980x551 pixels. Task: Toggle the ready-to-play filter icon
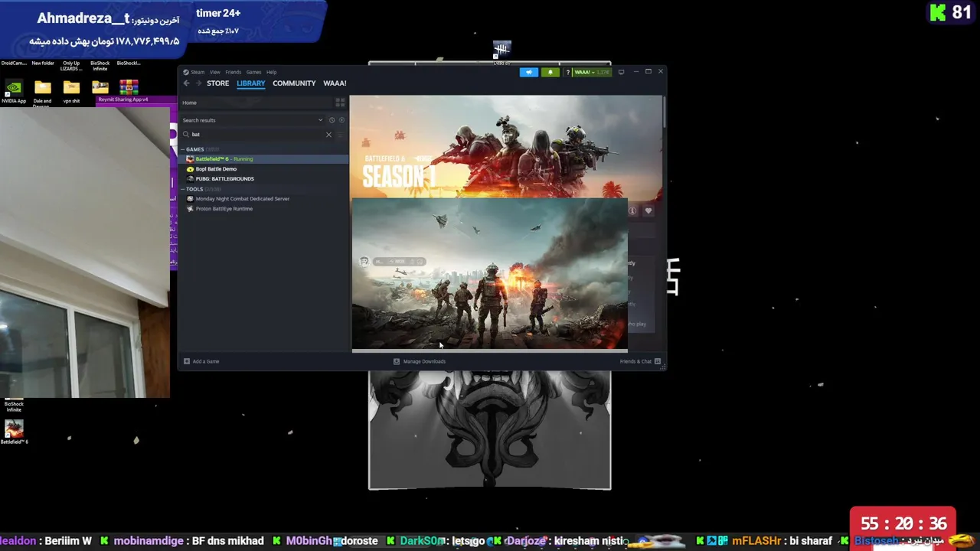[341, 120]
